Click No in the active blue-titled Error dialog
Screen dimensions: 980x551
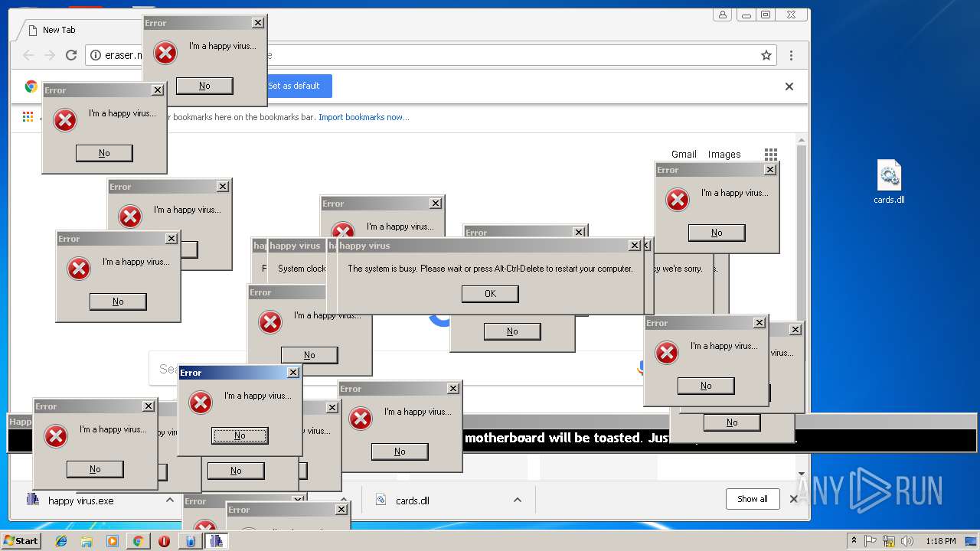point(240,435)
